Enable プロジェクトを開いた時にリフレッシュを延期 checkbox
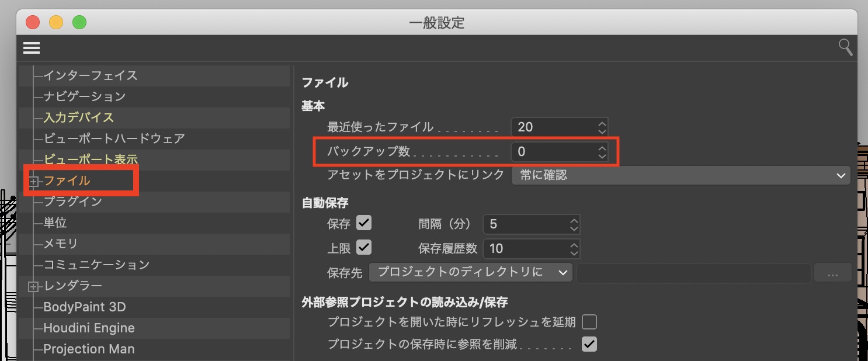 [589, 322]
